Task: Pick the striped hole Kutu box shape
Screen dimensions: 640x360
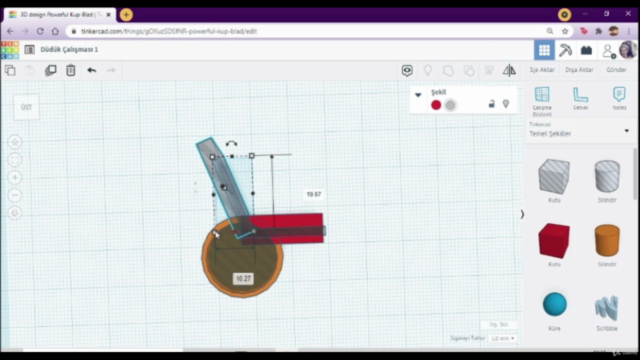Action: [554, 176]
